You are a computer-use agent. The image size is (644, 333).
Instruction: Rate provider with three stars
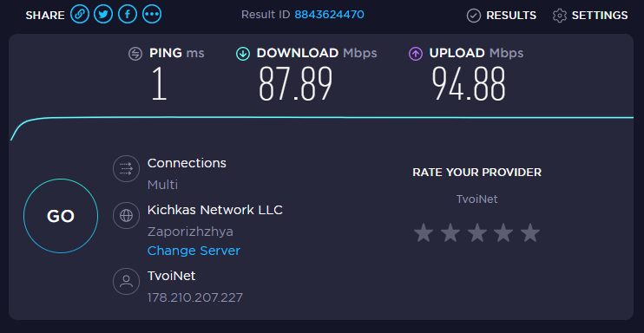(476, 232)
